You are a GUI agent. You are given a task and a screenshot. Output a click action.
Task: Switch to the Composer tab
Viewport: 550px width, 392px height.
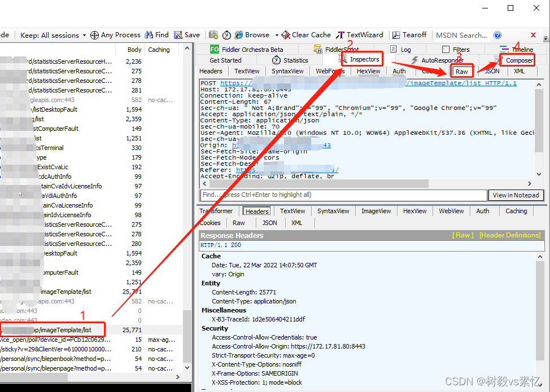click(x=517, y=60)
